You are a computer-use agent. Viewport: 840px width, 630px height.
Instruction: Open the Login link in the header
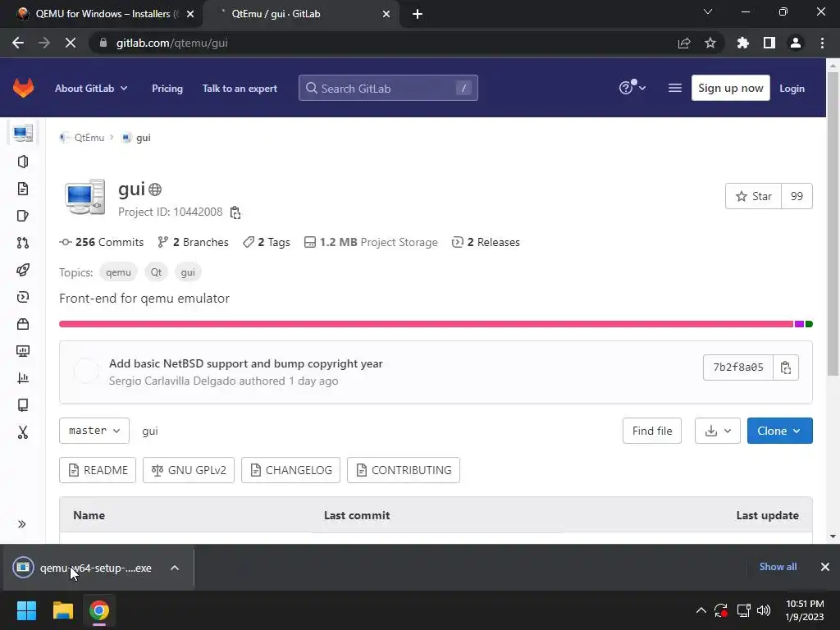tap(792, 89)
